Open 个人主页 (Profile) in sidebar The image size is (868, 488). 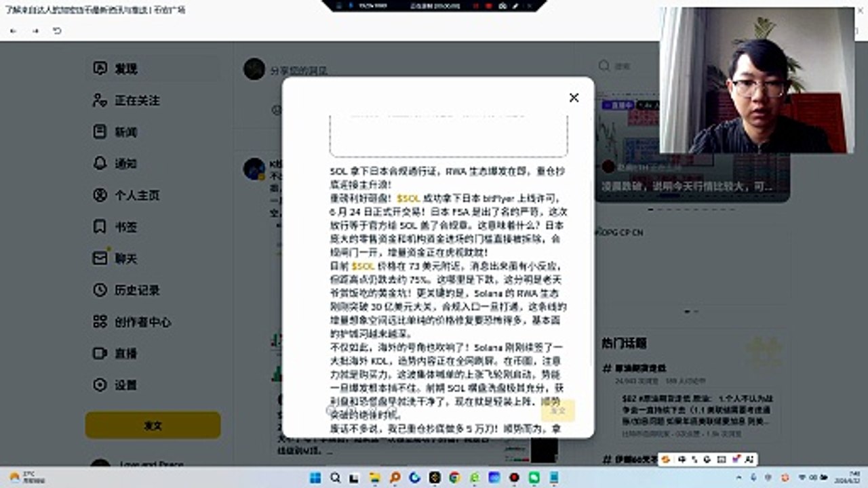[153, 195]
